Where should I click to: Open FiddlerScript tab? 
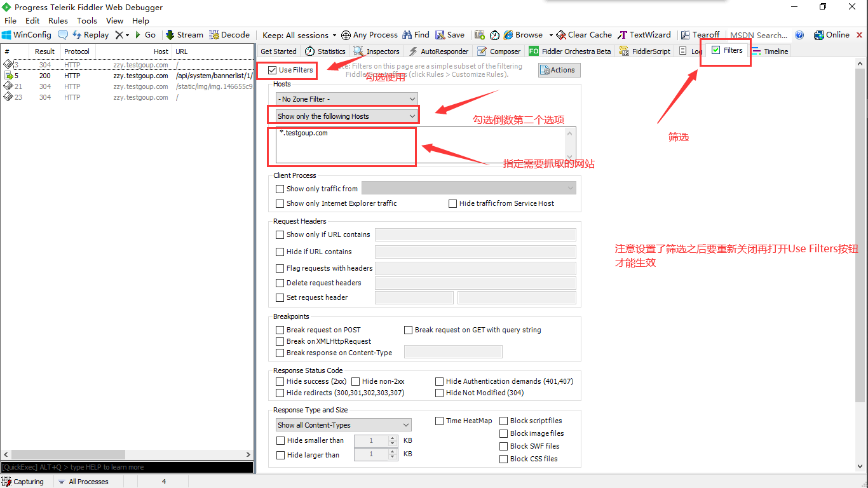644,51
